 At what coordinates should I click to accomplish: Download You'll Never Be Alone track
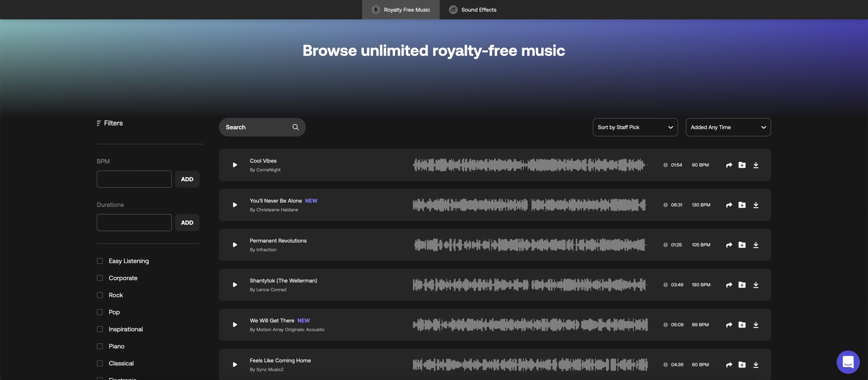pos(756,205)
